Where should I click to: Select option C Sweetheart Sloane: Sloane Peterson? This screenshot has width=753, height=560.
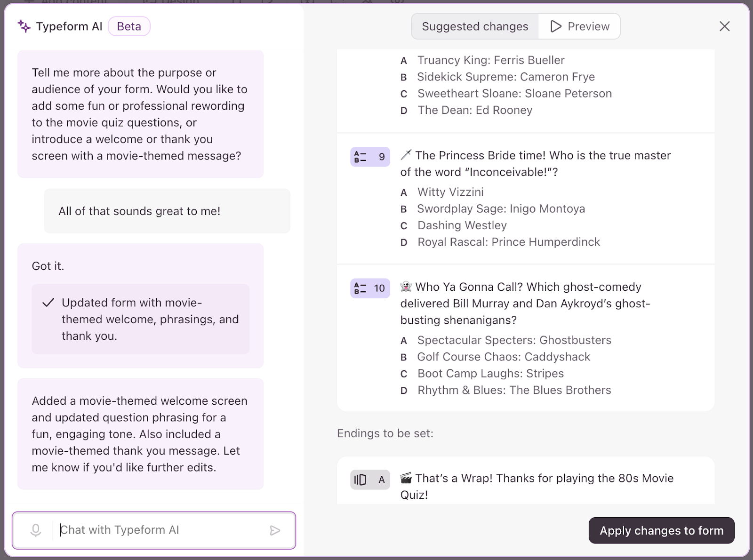pos(514,94)
